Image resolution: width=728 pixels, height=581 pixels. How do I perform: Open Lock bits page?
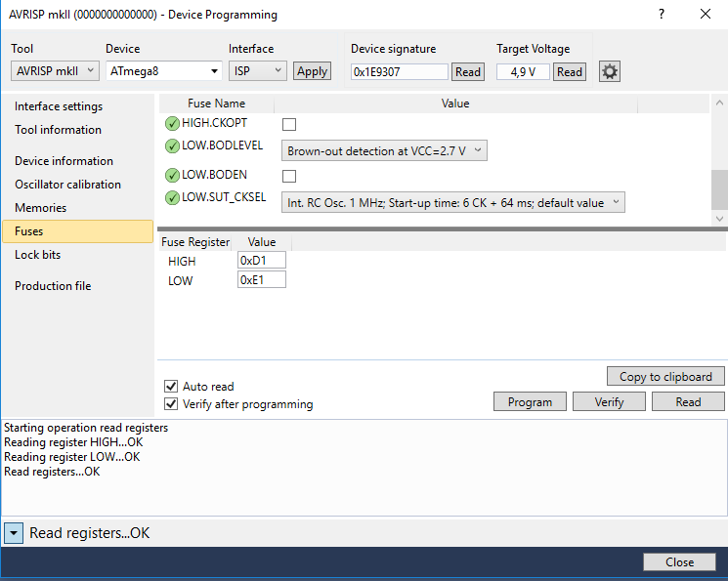[x=37, y=254]
